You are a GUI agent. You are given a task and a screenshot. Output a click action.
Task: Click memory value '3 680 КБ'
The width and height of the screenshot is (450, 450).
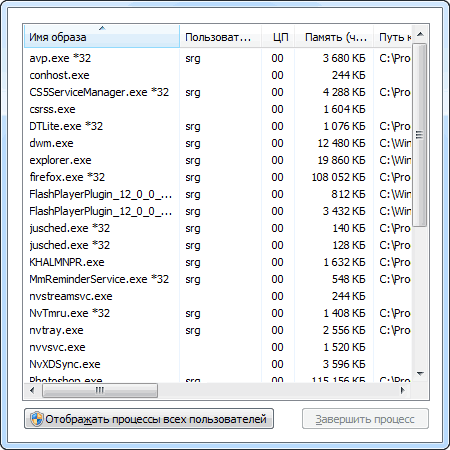(344, 58)
